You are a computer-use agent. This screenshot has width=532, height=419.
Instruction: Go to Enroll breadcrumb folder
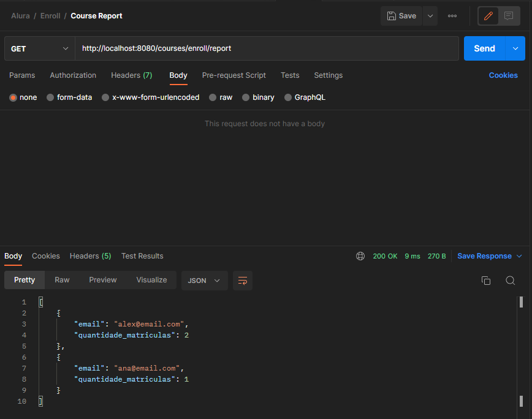click(x=50, y=16)
